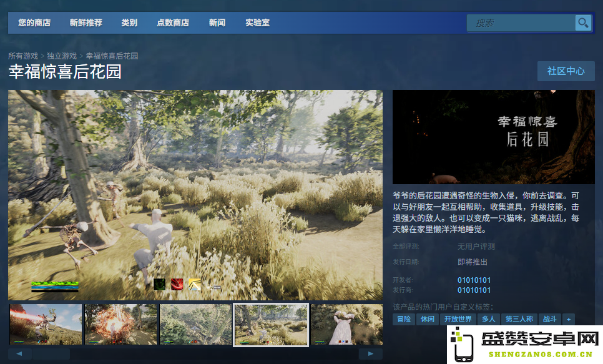
Task: Go to 点数商店
Action: (x=173, y=22)
